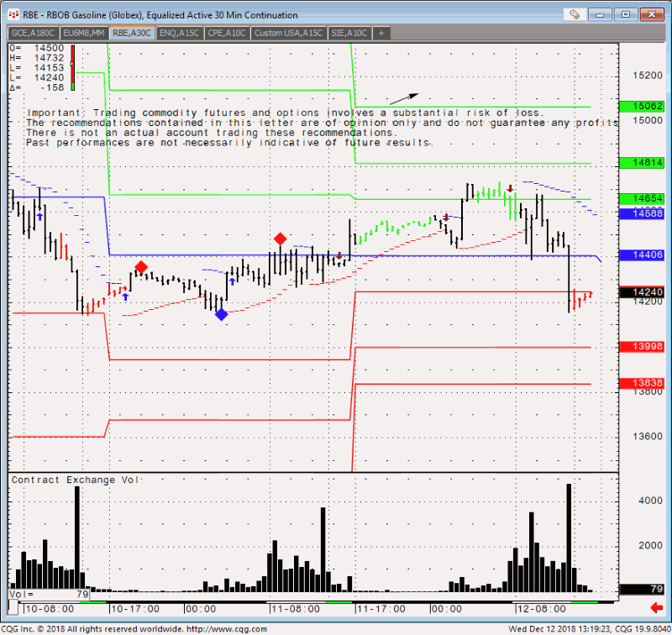Select the red 13998 price label
The image size is (672, 635).
tap(642, 346)
